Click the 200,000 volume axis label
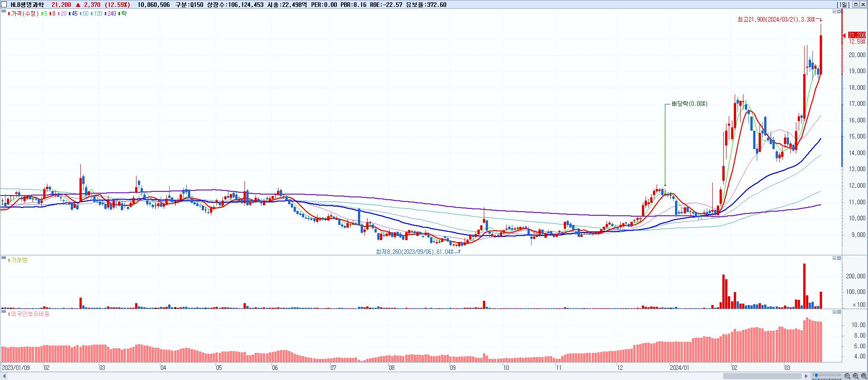Image resolution: width=868 pixels, height=380 pixels. pyautogui.click(x=856, y=276)
